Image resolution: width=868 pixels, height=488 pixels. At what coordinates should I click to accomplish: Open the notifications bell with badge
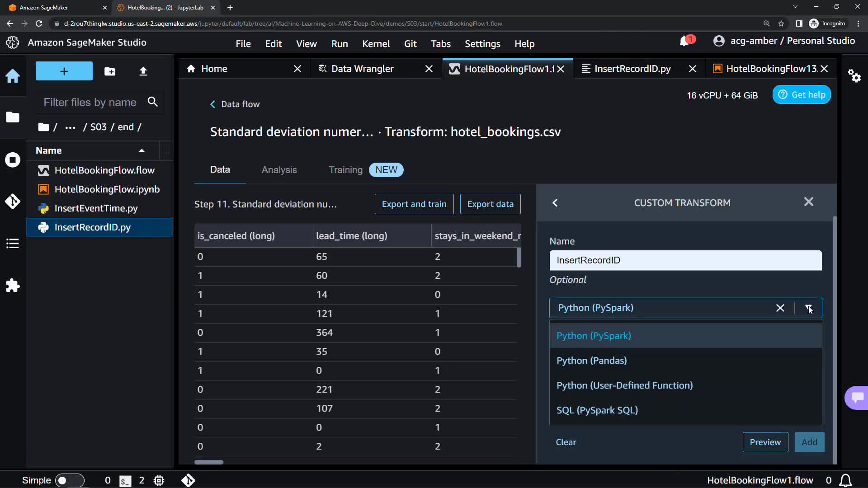click(685, 41)
